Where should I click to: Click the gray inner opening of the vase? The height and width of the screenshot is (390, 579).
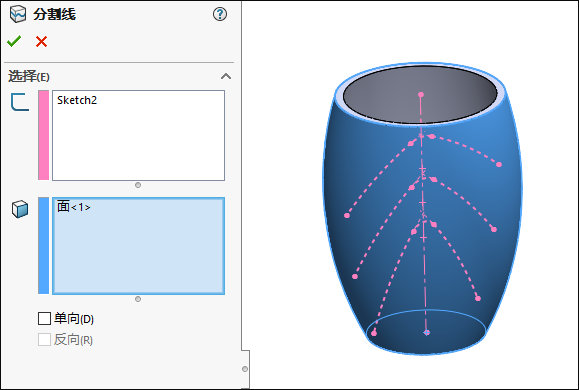click(x=420, y=95)
